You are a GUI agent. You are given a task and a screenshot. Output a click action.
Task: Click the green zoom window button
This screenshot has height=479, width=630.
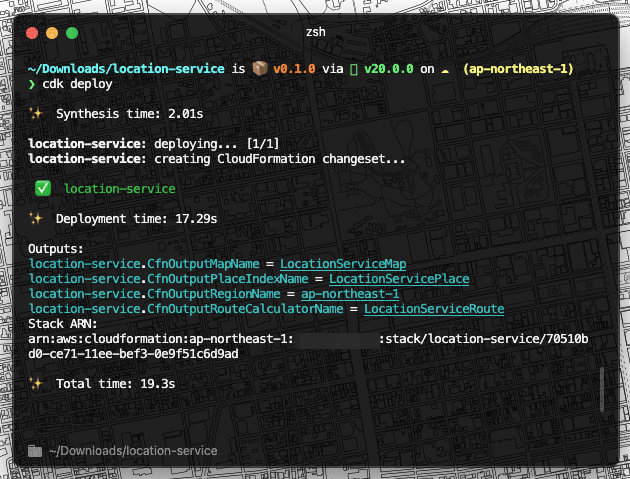coord(72,33)
